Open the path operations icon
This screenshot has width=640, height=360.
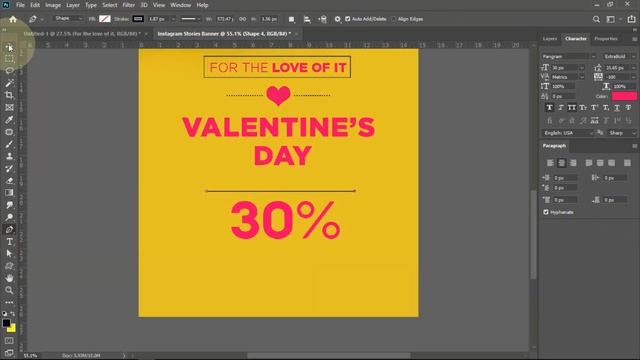[291, 19]
